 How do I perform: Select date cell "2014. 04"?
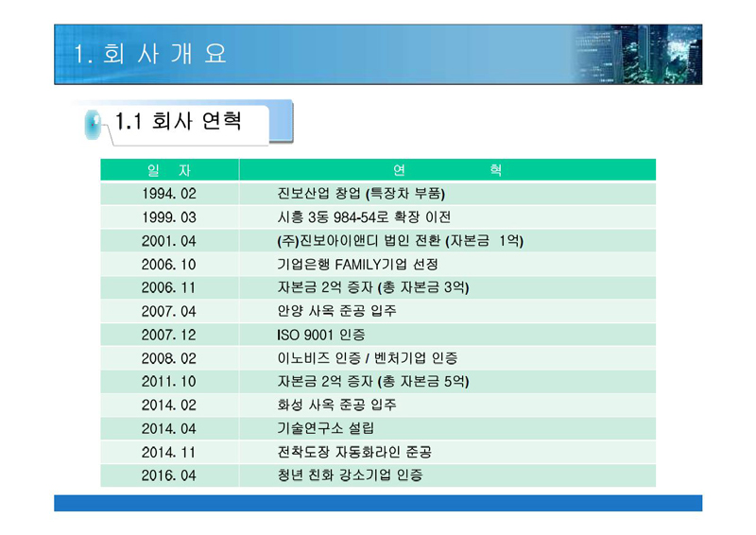[169, 429]
